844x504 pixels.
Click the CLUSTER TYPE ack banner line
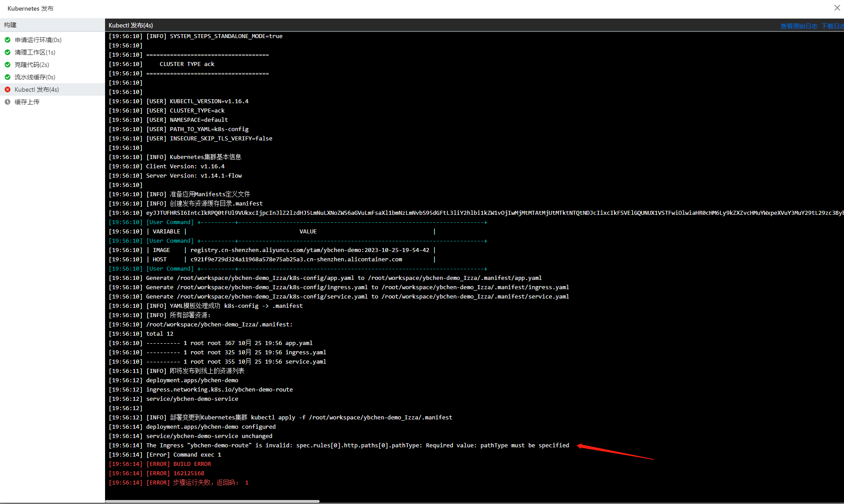pyautogui.click(x=162, y=64)
